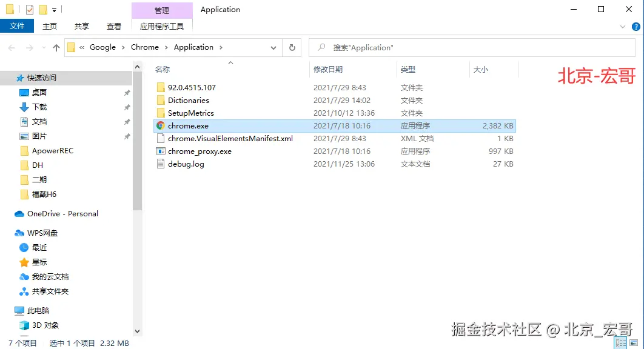The width and height of the screenshot is (644, 349).
Task: Click the navigation pane scrollbar thumb
Action: click(137, 141)
